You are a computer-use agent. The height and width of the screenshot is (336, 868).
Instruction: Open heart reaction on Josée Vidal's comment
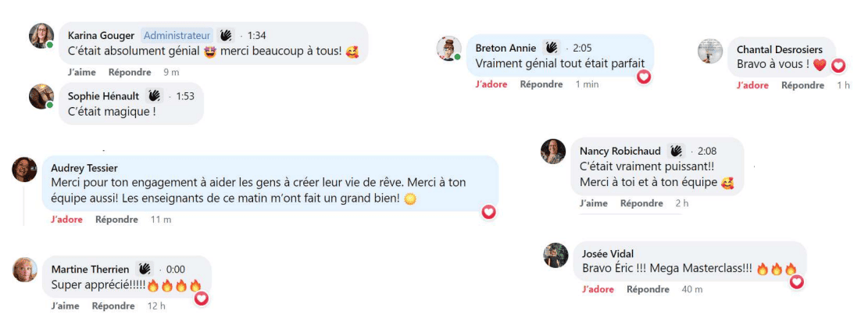796,281
